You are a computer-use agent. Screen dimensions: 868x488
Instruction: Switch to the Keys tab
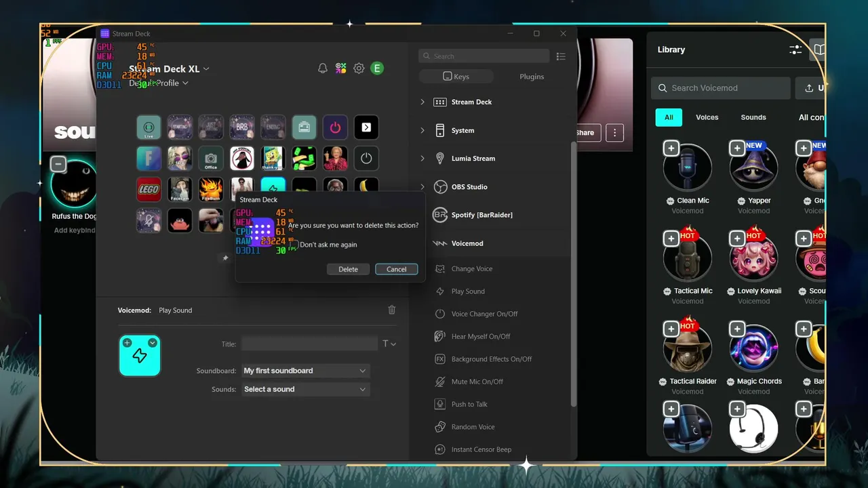tap(456, 77)
